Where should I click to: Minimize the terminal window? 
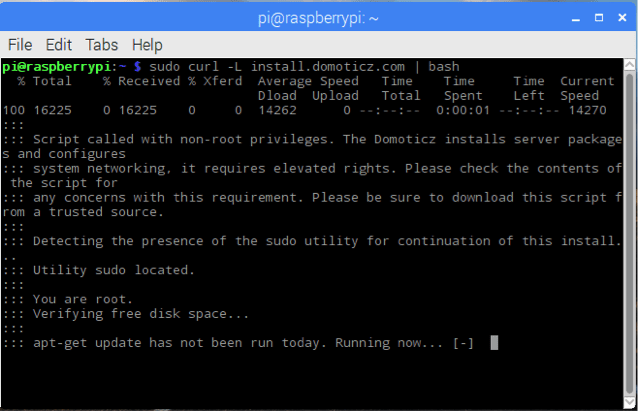coord(575,18)
